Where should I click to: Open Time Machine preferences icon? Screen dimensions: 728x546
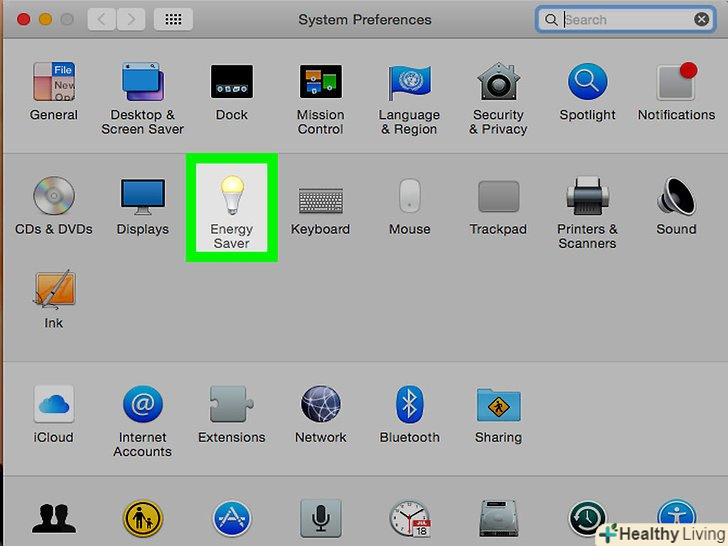587,518
